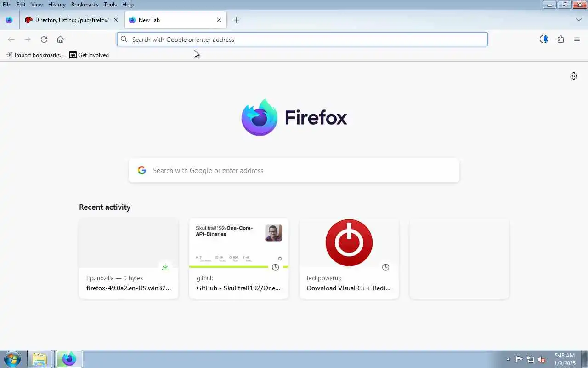This screenshot has height=368, width=588.
Task: Click the Firefox logo on page
Action: (x=294, y=117)
